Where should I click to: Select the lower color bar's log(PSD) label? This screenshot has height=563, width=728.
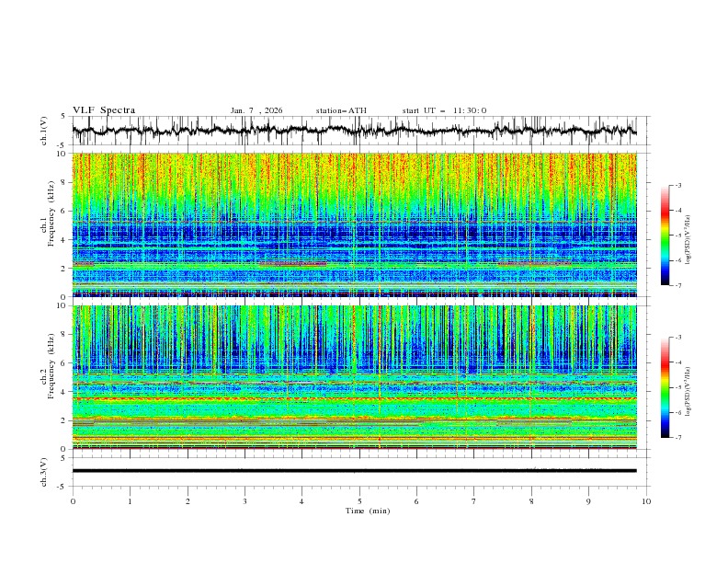click(688, 392)
